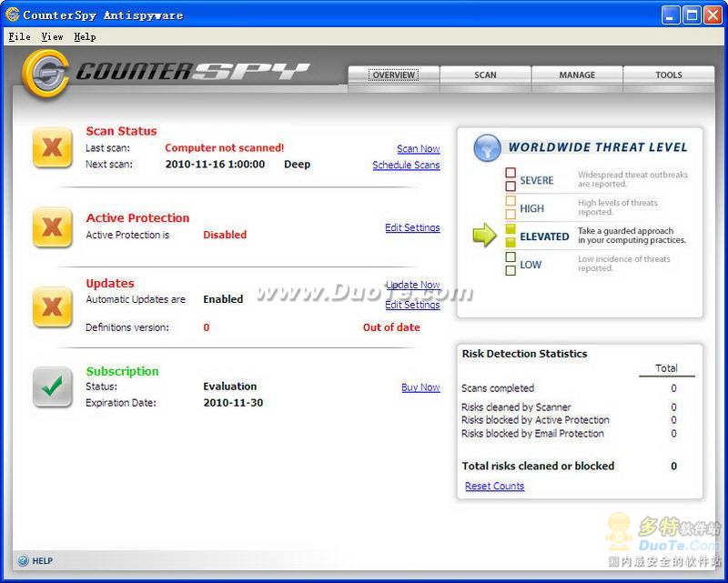Click the Reset Counts link

(x=494, y=486)
